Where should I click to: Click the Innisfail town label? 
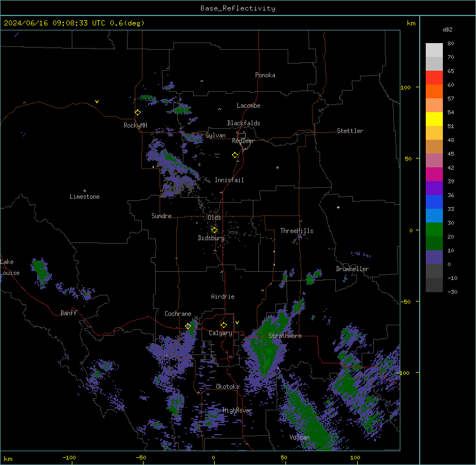coord(229,180)
